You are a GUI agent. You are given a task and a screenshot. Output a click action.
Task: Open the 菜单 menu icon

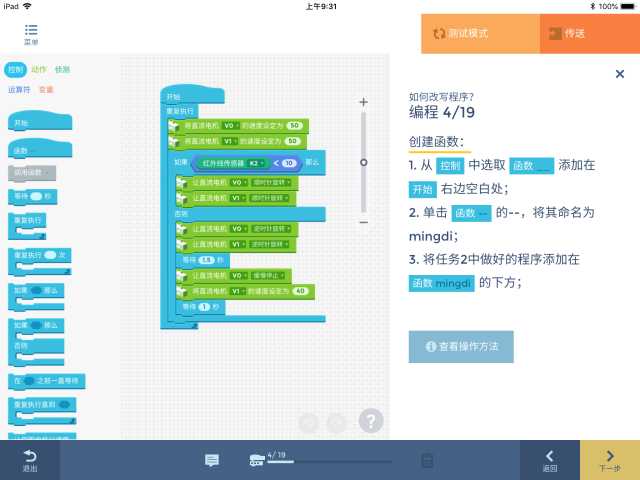32,35
